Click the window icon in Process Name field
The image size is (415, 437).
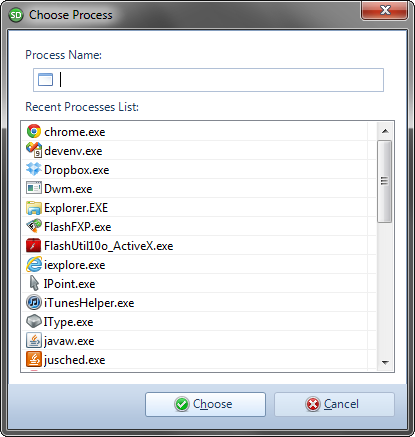[x=45, y=80]
